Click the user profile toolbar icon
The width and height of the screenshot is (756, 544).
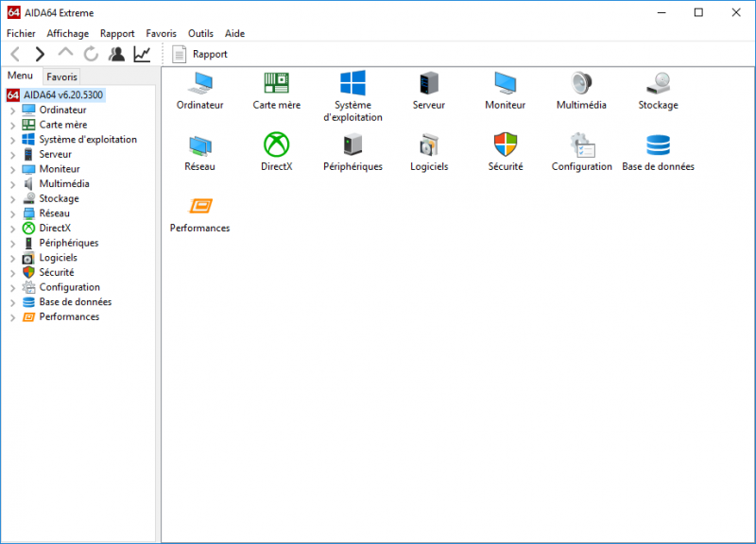[x=116, y=54]
